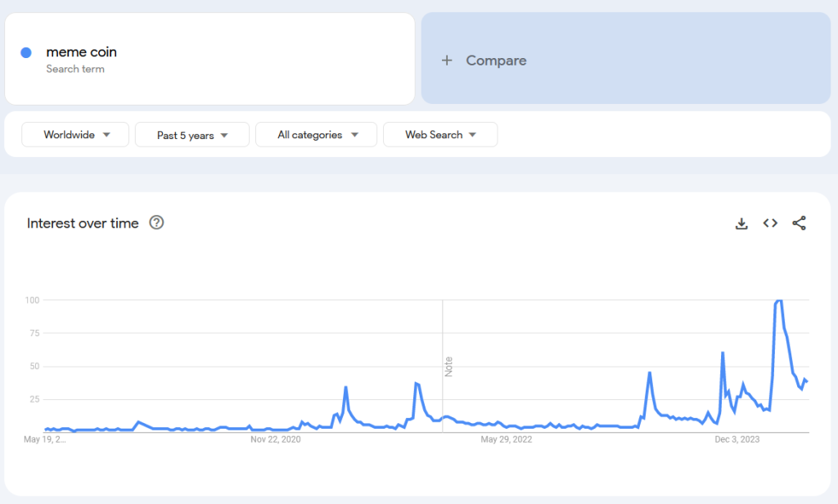Expand the All categories dropdown
Viewport: 838px width, 504px height.
point(316,135)
